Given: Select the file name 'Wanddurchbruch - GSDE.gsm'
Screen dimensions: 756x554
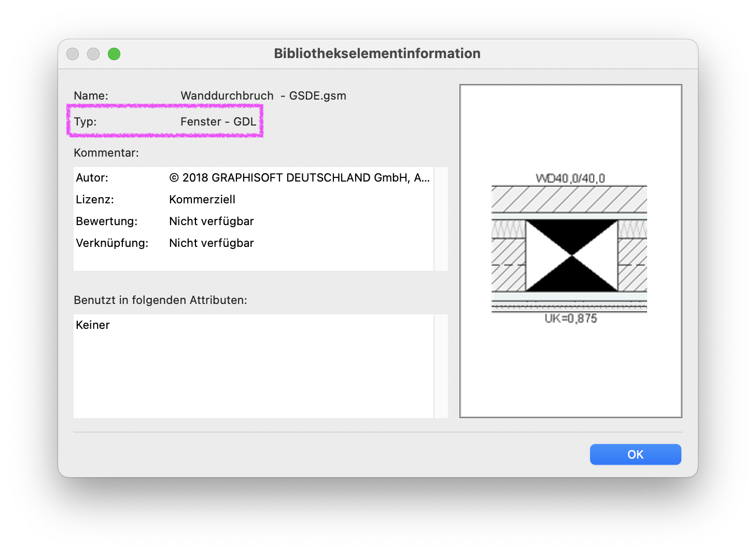Looking at the screenshot, I should pos(263,96).
